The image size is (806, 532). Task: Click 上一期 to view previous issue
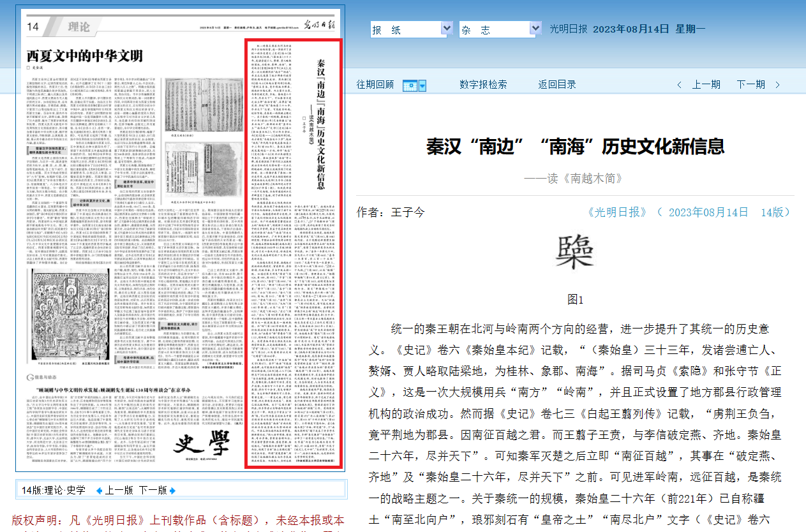(x=706, y=85)
